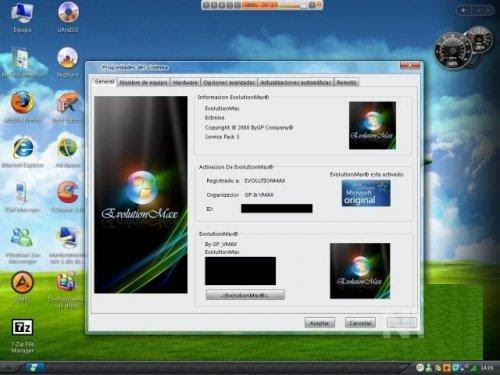
Task: Click the 'EvolutionMax® esta activado' text
Action: 366,174
